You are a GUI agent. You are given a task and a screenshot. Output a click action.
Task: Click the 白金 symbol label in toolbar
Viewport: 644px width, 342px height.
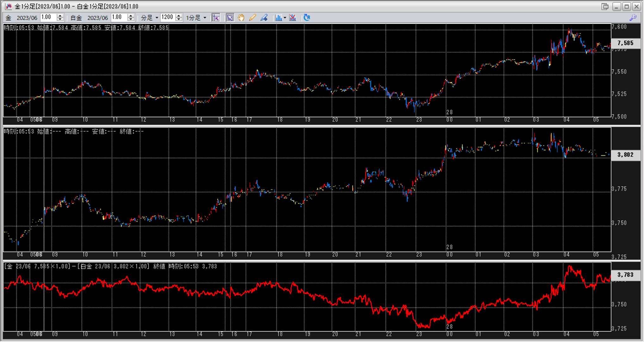pos(76,18)
